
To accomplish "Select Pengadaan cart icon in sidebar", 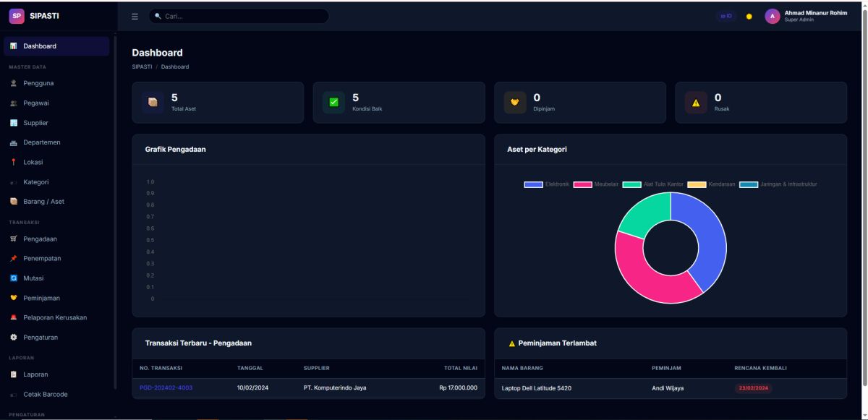I will coord(14,238).
